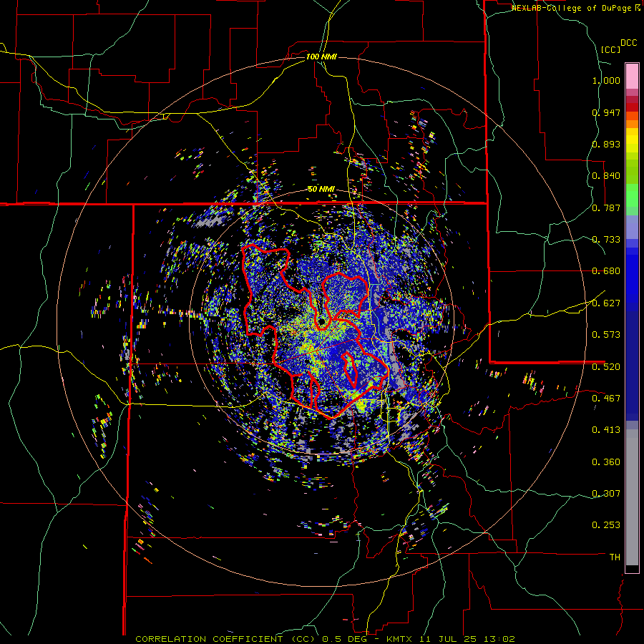Click the yellow section of color bar

point(632,140)
